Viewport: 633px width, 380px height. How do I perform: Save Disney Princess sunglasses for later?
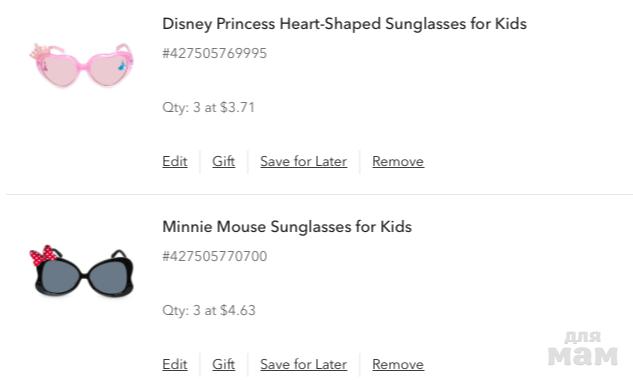click(x=304, y=161)
